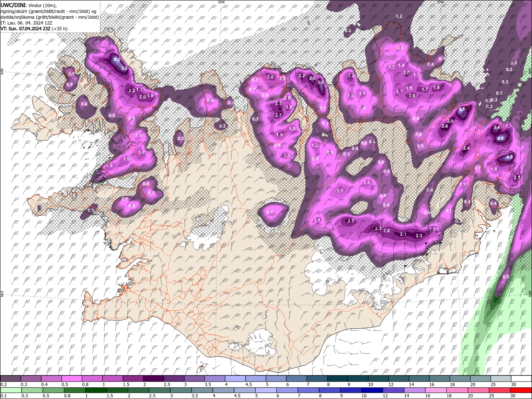The height and width of the screenshot is (399, 532).
Task: Click the pink 0.5 swatch in snow scale
Action: pyautogui.click(x=71, y=379)
